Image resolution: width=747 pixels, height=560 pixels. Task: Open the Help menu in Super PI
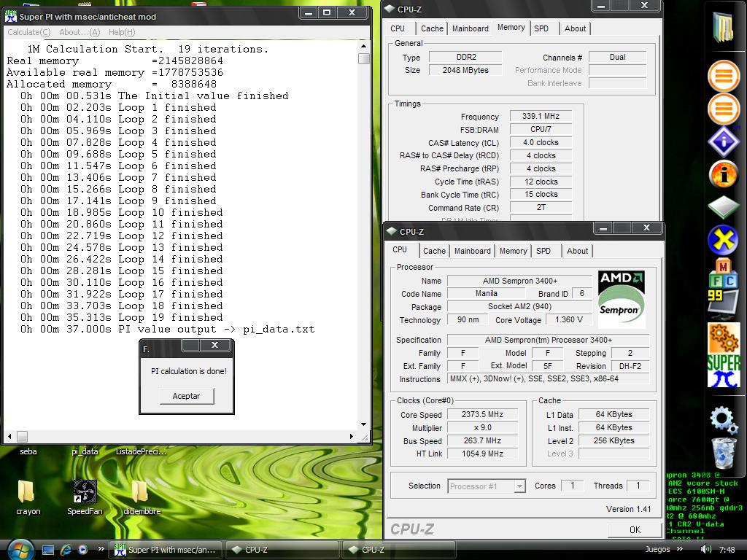tap(122, 32)
